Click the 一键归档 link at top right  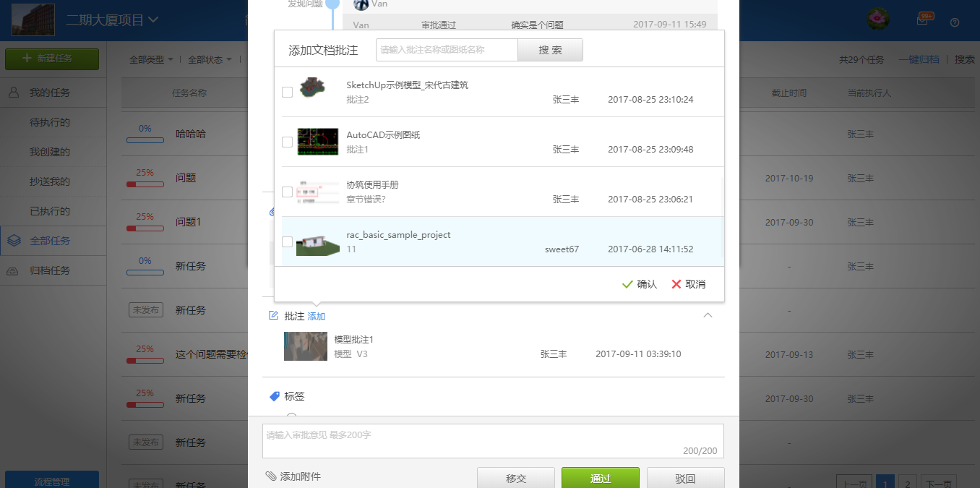point(919,59)
